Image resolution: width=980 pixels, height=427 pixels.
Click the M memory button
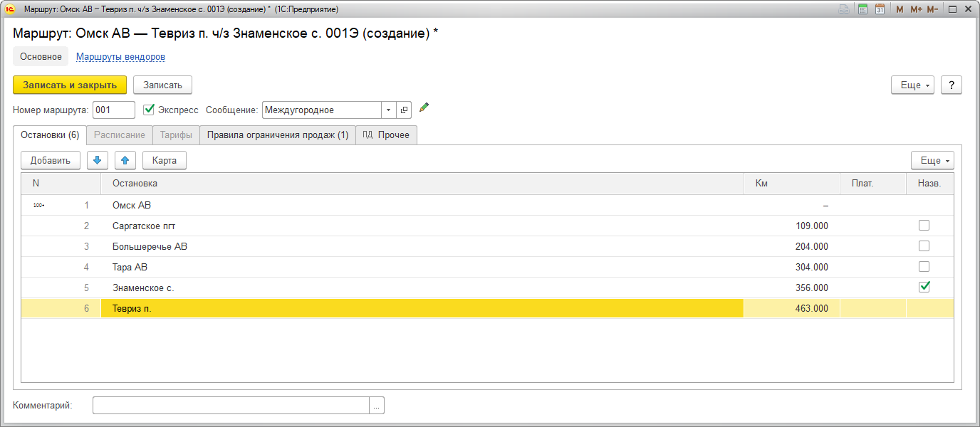click(900, 9)
